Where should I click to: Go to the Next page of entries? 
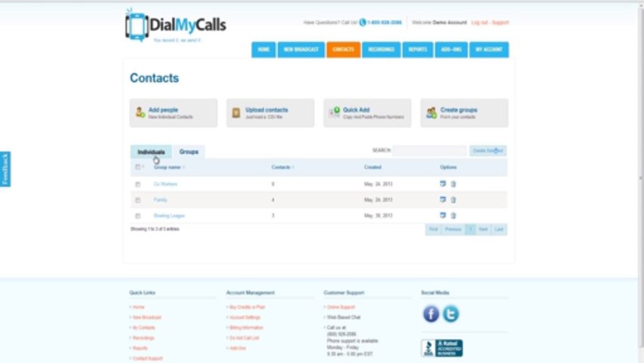(x=483, y=229)
